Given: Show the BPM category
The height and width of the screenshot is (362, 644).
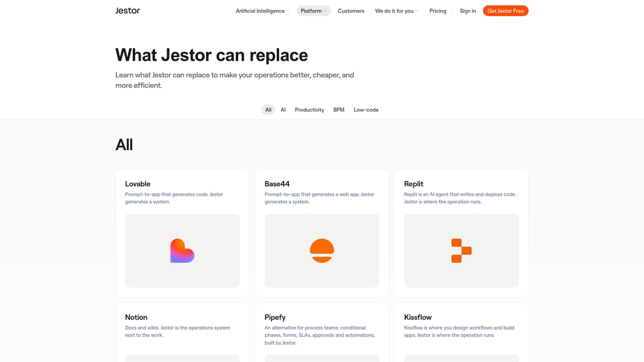Looking at the screenshot, I should click(339, 110).
